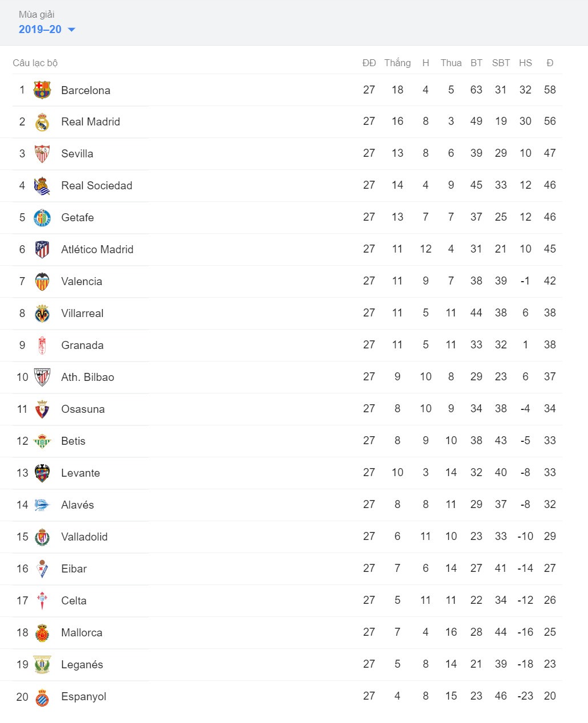Open the season selector labeled 2019–20
The height and width of the screenshot is (723, 588).
point(47,29)
